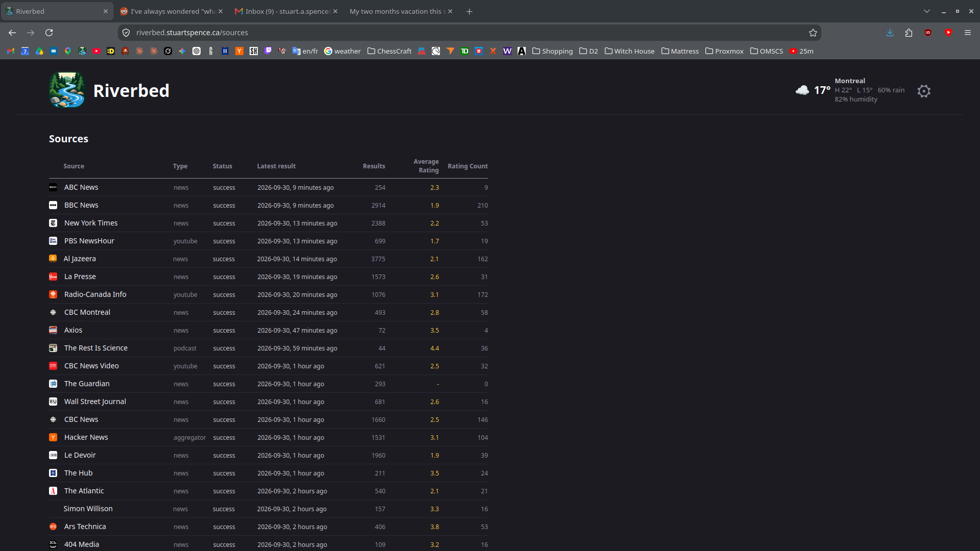Open the extensions puzzle icon

pyautogui.click(x=909, y=33)
